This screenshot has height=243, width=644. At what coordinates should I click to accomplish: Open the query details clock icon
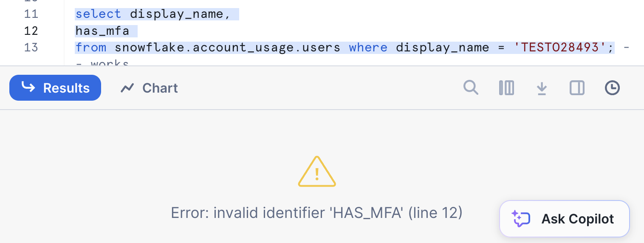coord(612,88)
